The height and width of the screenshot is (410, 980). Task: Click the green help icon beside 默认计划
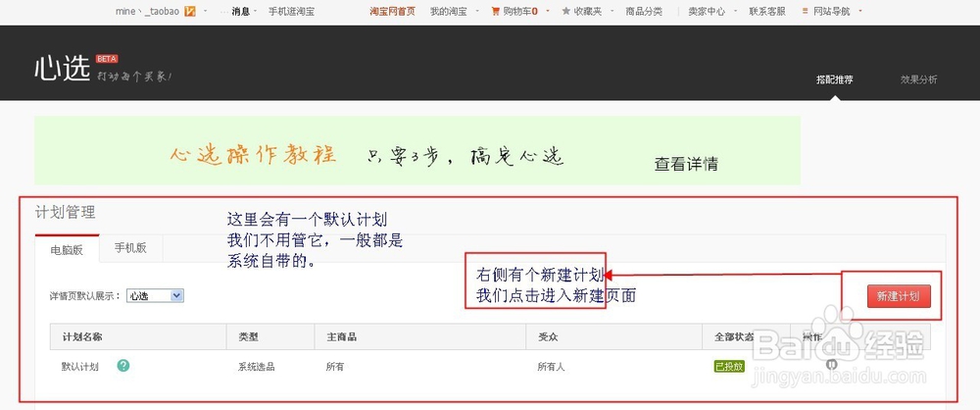[x=123, y=366]
